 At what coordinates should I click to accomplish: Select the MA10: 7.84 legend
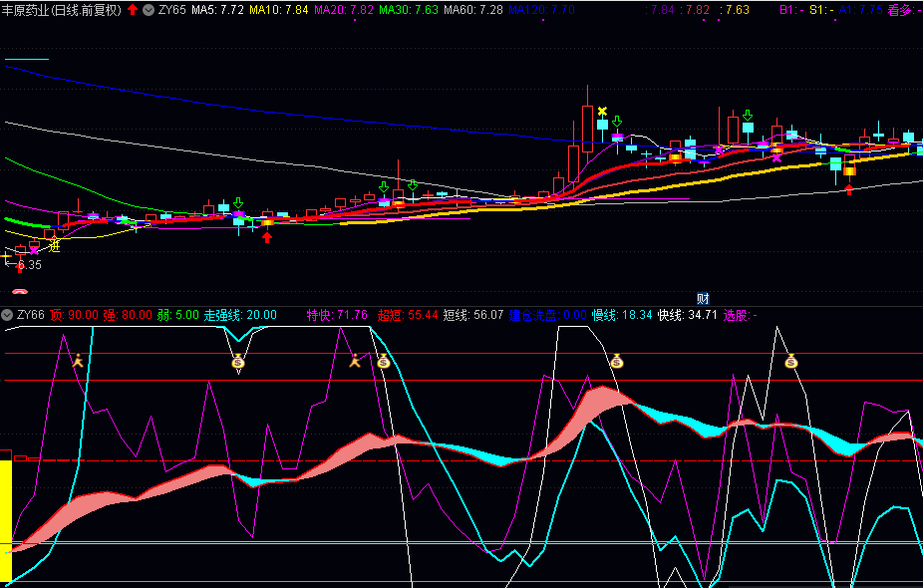coord(278,10)
